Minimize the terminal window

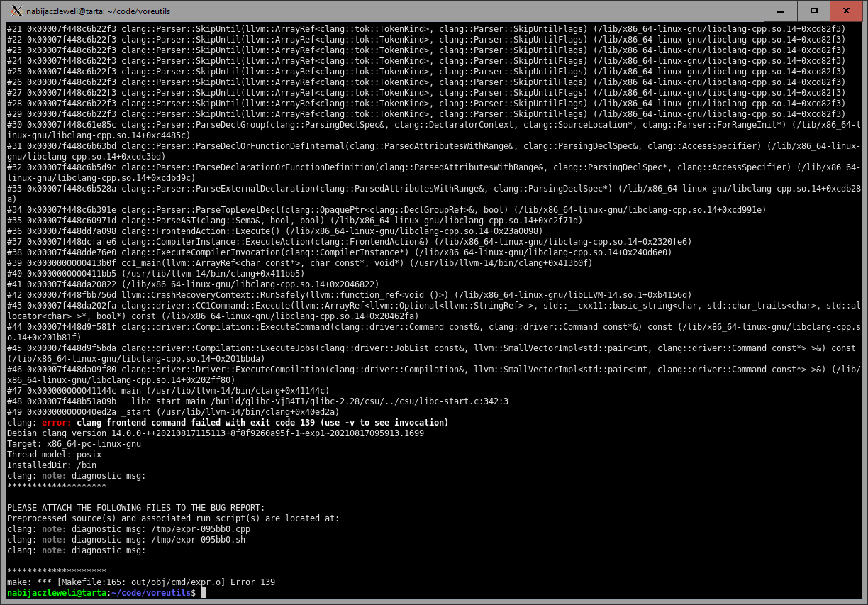[x=781, y=11]
